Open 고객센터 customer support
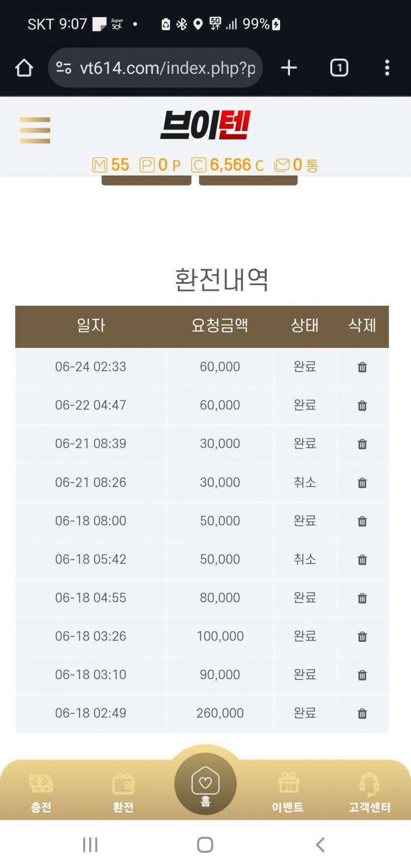Screen dimensions: 411x868 pos(369,792)
